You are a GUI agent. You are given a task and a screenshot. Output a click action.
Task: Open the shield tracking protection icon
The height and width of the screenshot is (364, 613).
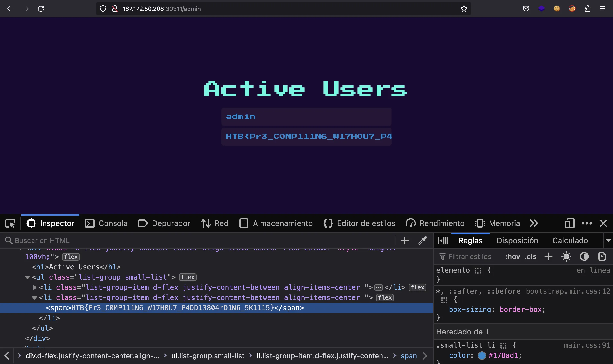[x=103, y=9]
